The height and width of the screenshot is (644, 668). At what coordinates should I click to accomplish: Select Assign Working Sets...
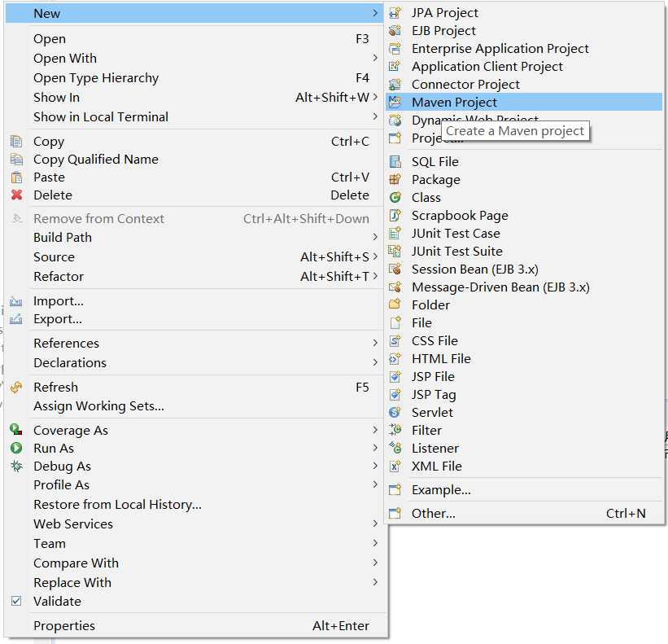coord(196,406)
